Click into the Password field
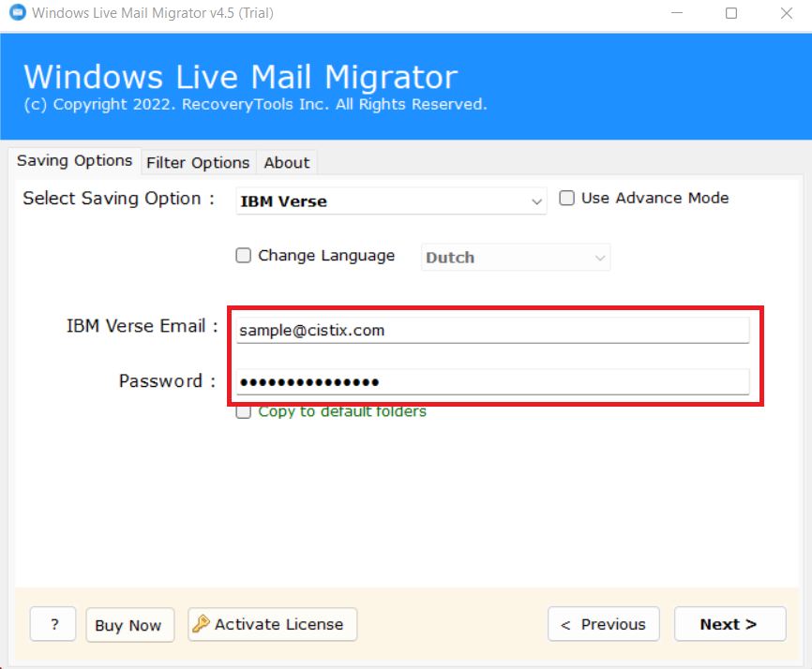Viewport: 812px width, 669px height. point(492,382)
